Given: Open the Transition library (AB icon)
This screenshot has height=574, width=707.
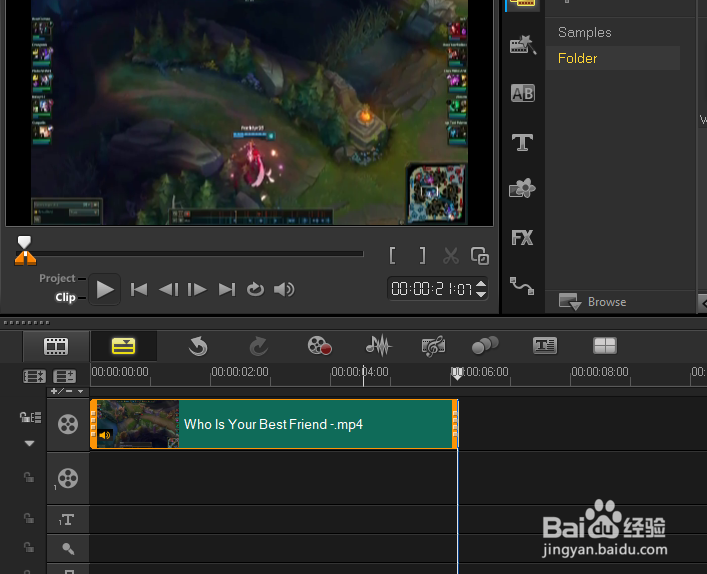Looking at the screenshot, I should tap(523, 93).
